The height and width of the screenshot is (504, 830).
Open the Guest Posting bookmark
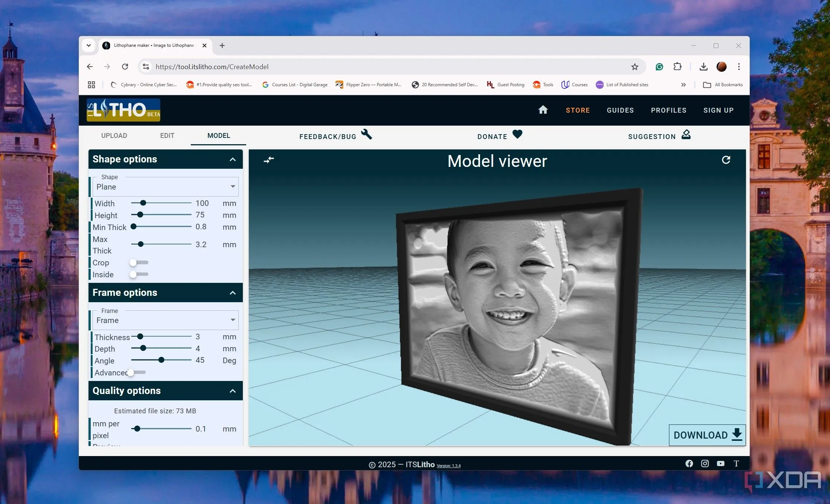pos(506,85)
